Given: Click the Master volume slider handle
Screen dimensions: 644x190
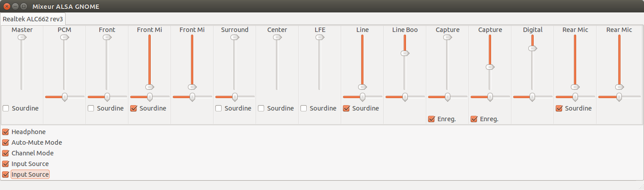Looking at the screenshot, I should pyautogui.click(x=22, y=38).
